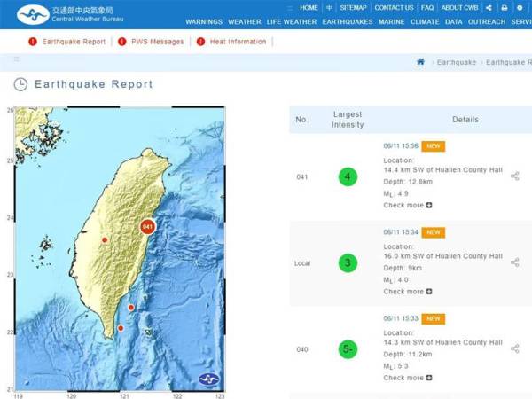Open the FAQ link
The height and width of the screenshot is (399, 532).
point(427,8)
